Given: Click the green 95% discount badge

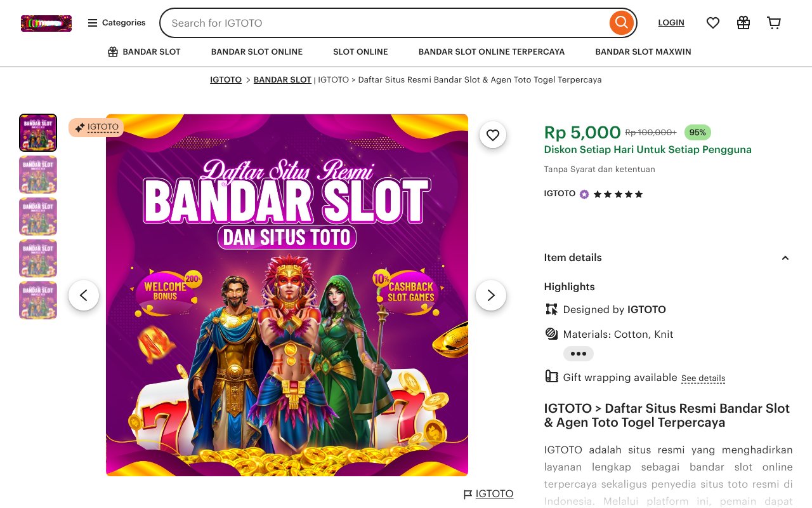Looking at the screenshot, I should tap(697, 132).
